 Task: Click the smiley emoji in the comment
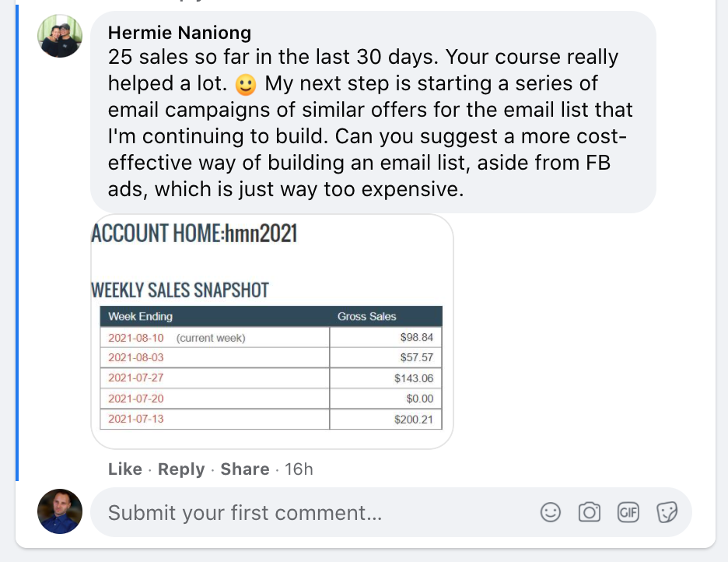pos(245,83)
